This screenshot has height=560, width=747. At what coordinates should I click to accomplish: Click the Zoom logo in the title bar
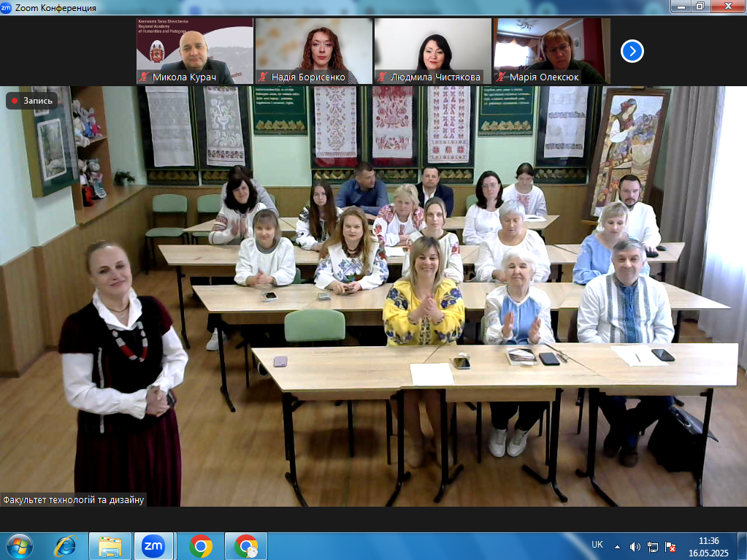[7, 7]
